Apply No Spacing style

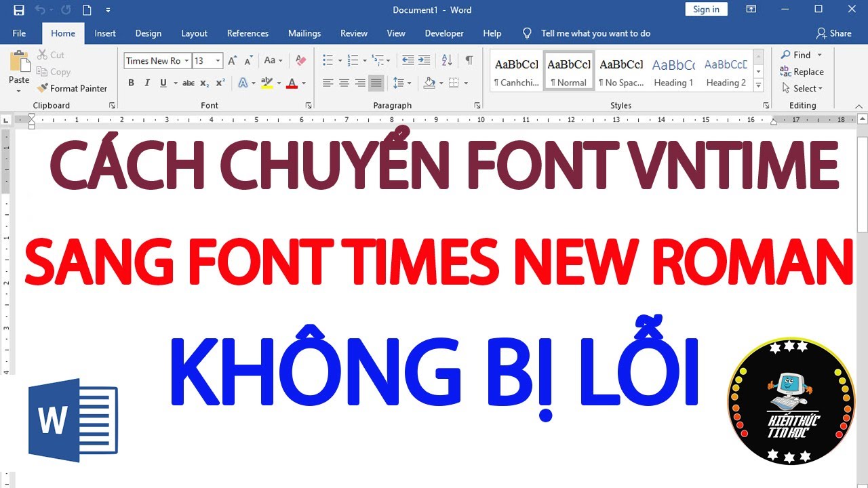point(621,70)
